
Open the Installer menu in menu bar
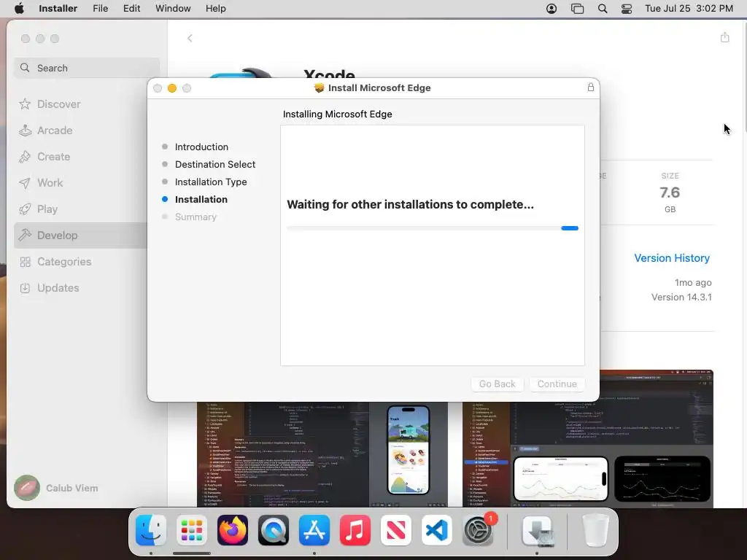point(58,9)
